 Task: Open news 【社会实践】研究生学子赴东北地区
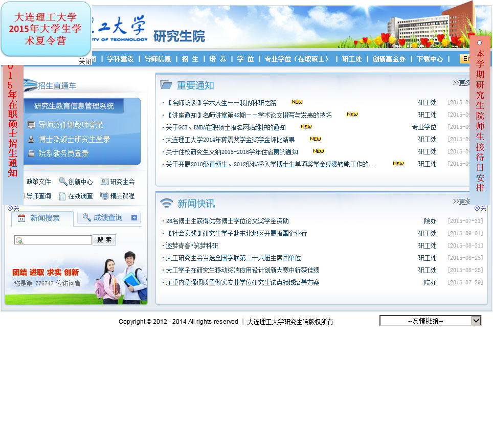click(236, 233)
